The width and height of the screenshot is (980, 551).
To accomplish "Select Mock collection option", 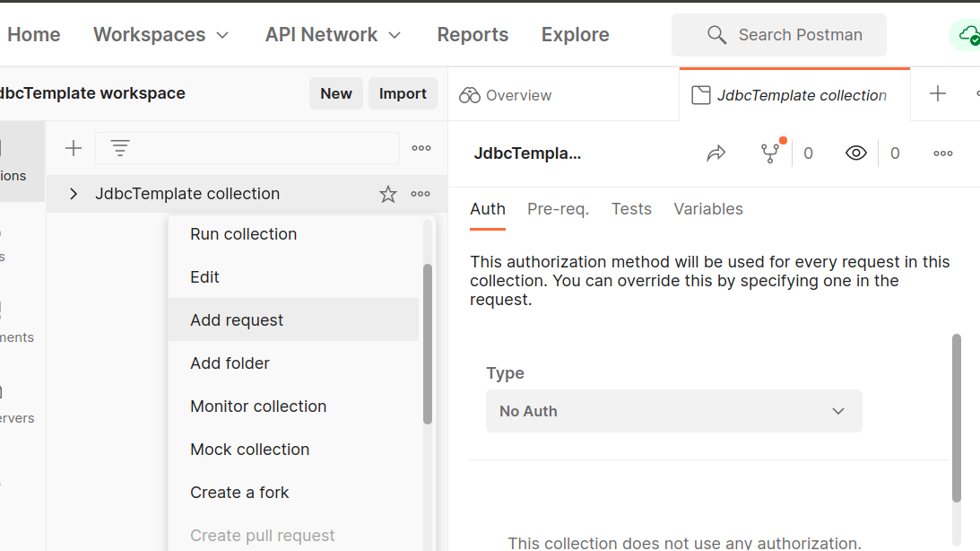I will pos(294,450).
